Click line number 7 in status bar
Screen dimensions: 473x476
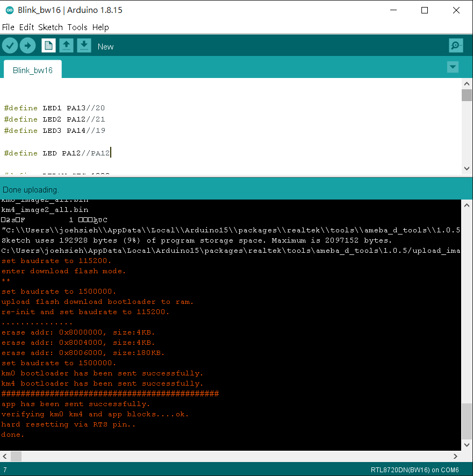5,470
